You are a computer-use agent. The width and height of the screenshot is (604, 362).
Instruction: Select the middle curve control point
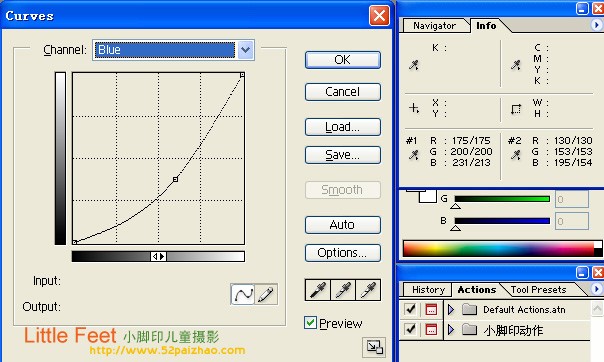[x=175, y=179]
